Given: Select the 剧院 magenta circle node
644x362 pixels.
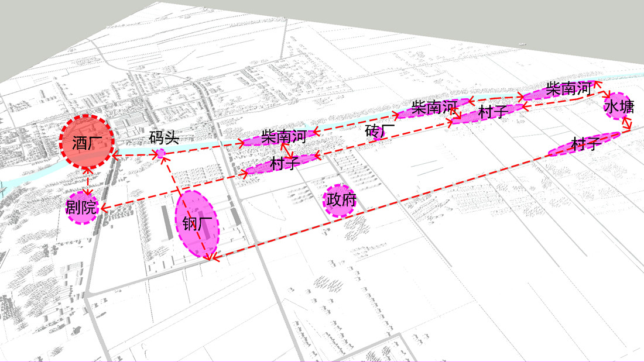Looking at the screenshot, I should coord(81,208).
